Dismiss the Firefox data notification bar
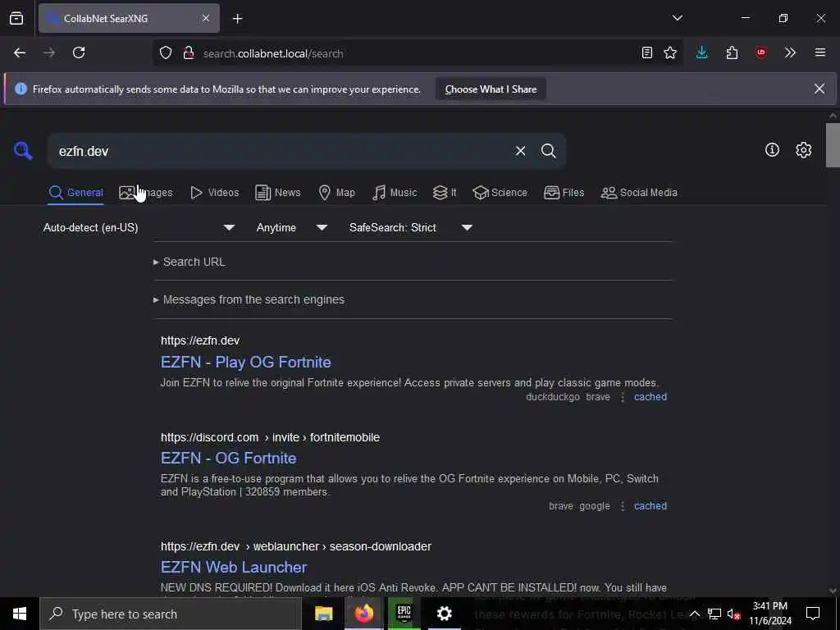Image resolution: width=840 pixels, height=630 pixels. point(819,89)
